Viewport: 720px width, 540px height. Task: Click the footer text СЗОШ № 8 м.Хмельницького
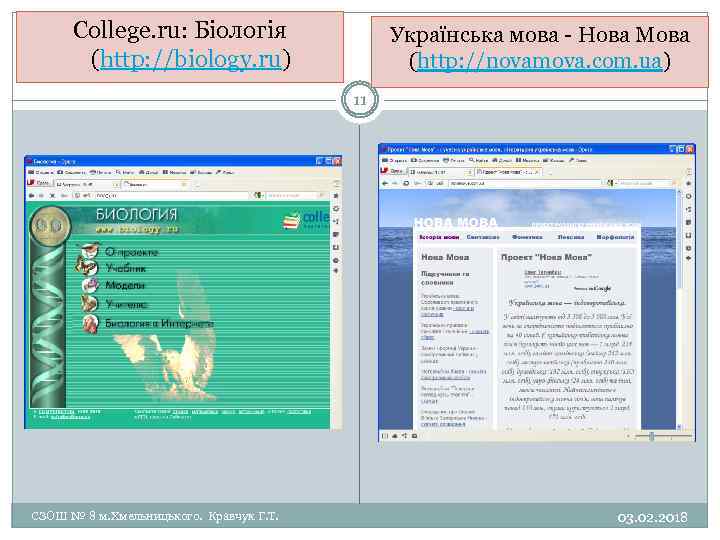[x=117, y=516]
